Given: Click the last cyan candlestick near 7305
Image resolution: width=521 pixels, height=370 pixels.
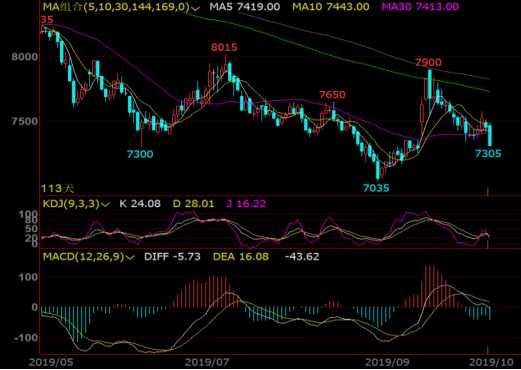Looking at the screenshot, I should click(x=490, y=135).
